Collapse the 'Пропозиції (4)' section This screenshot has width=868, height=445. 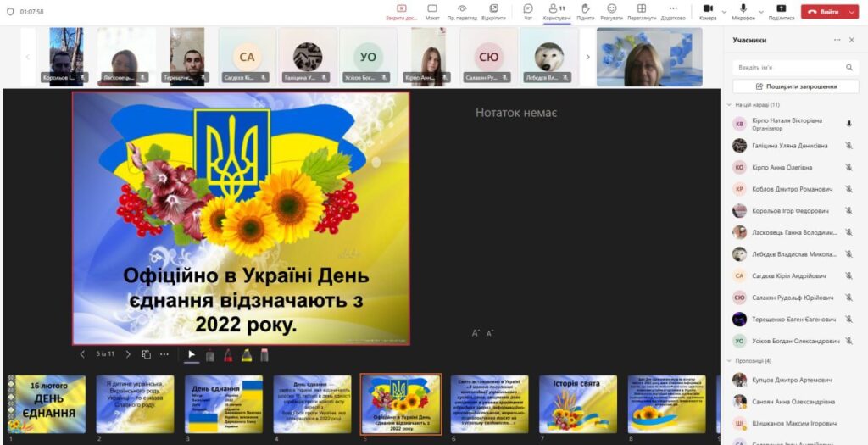click(x=728, y=360)
